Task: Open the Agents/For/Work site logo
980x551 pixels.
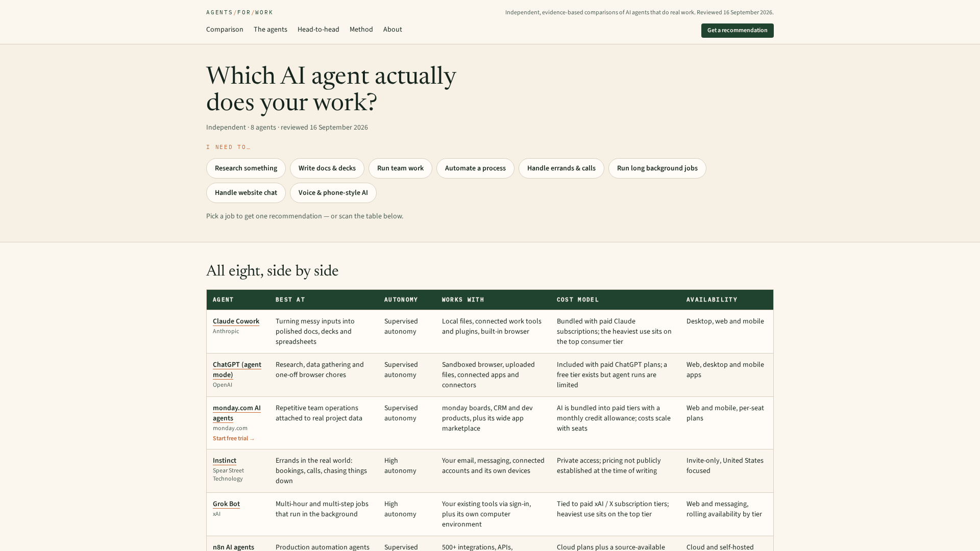Action: pos(239,12)
